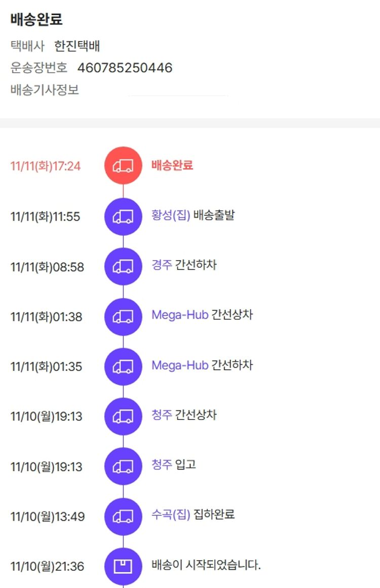Click the red 배송완료 status text
This screenshot has width=380, height=588.
172,165
